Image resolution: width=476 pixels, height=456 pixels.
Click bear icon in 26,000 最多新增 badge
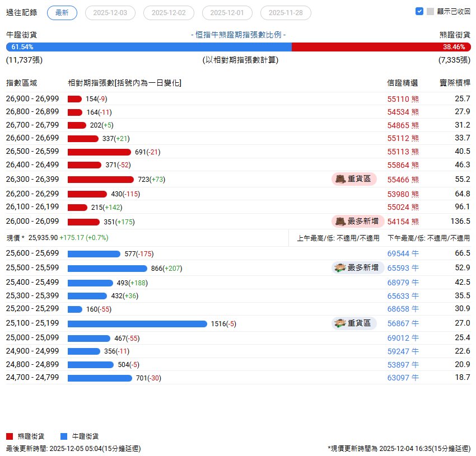tap(340, 222)
